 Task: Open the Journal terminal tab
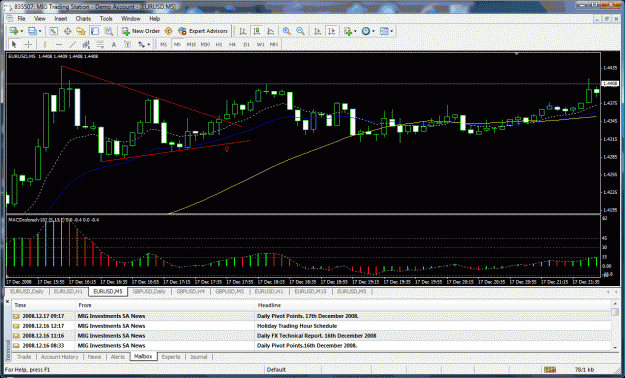click(x=199, y=357)
